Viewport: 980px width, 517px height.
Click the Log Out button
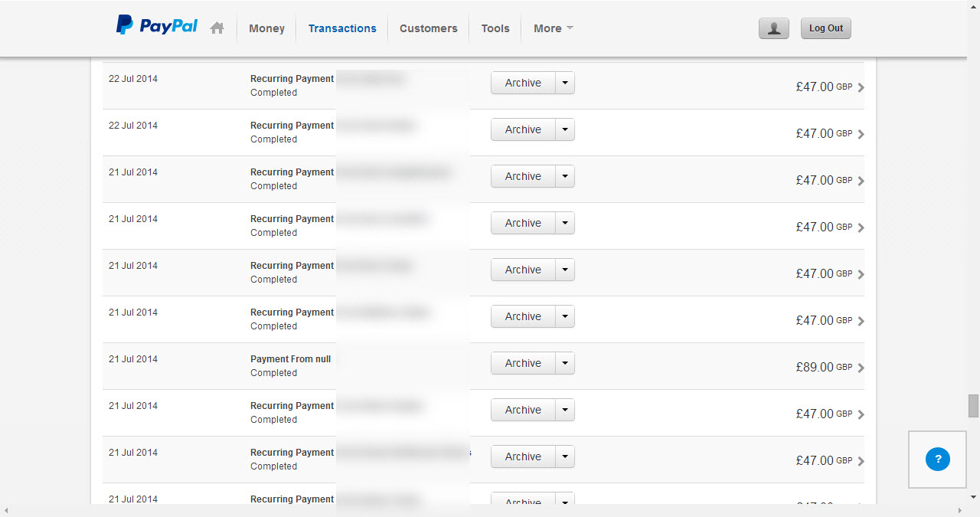(825, 28)
